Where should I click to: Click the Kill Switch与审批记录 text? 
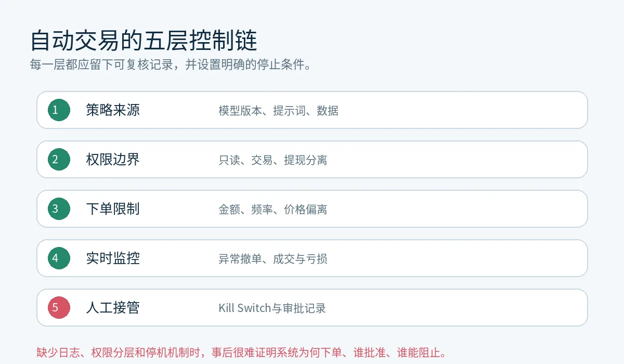coord(272,308)
